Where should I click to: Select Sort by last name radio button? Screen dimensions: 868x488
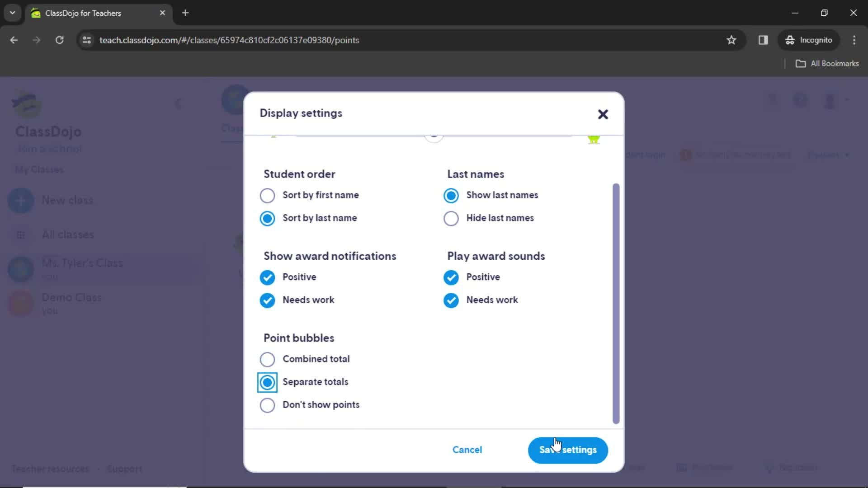click(267, 219)
